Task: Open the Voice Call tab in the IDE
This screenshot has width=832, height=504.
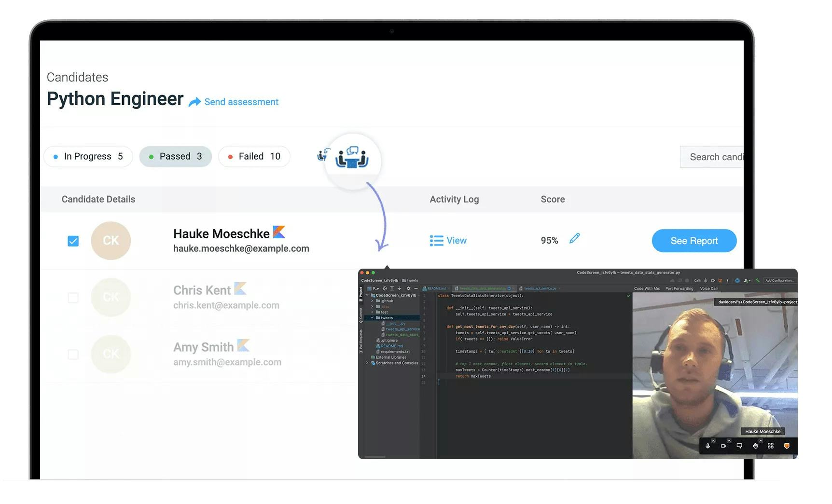Action: pos(709,288)
